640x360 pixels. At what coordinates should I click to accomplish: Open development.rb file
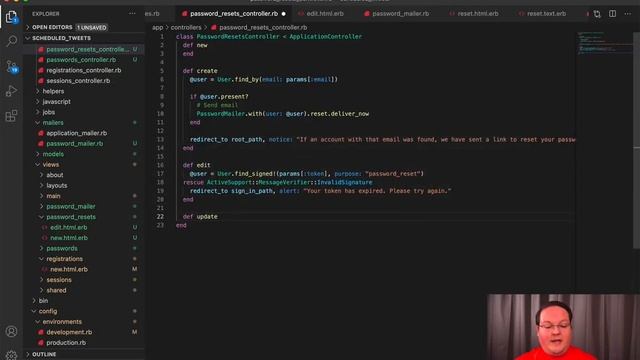click(69, 332)
